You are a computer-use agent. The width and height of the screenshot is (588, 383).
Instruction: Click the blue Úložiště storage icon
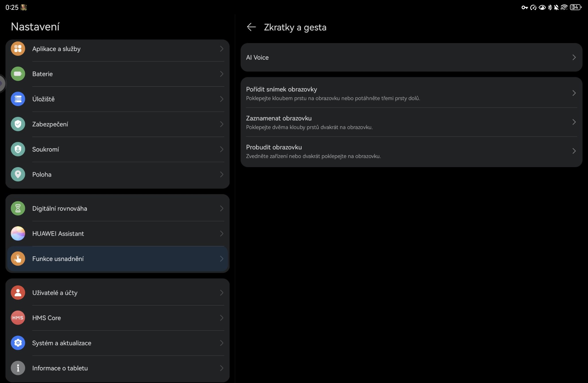click(18, 99)
